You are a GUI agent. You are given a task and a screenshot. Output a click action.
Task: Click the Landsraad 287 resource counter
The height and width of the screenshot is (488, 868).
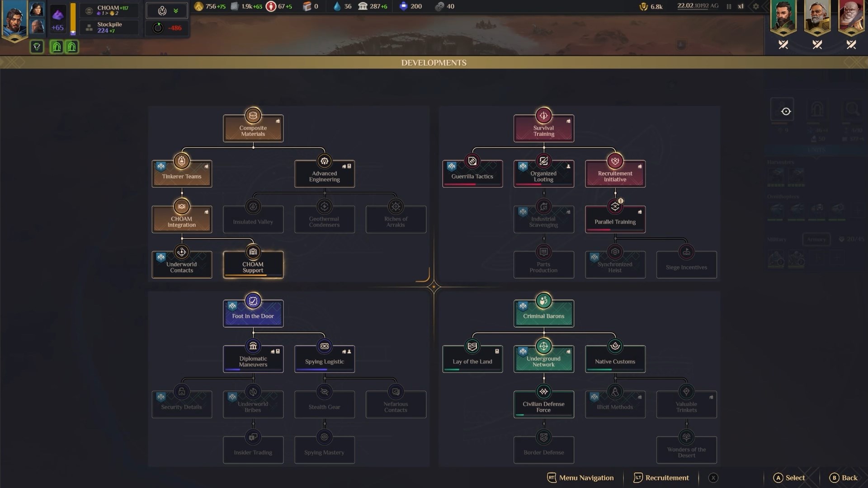pyautogui.click(x=373, y=6)
